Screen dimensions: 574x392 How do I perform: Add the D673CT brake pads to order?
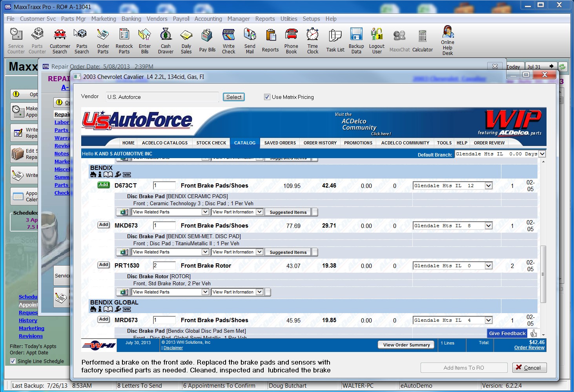(x=104, y=185)
